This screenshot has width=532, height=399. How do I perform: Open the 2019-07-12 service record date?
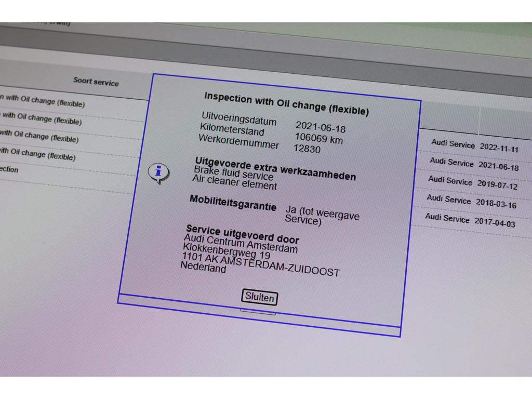497,185
